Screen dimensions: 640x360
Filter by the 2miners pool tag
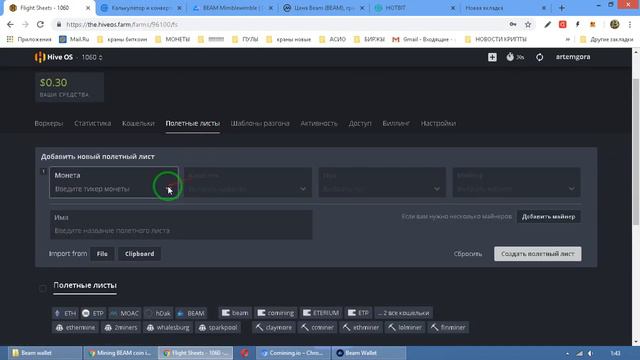pyautogui.click(x=121, y=328)
